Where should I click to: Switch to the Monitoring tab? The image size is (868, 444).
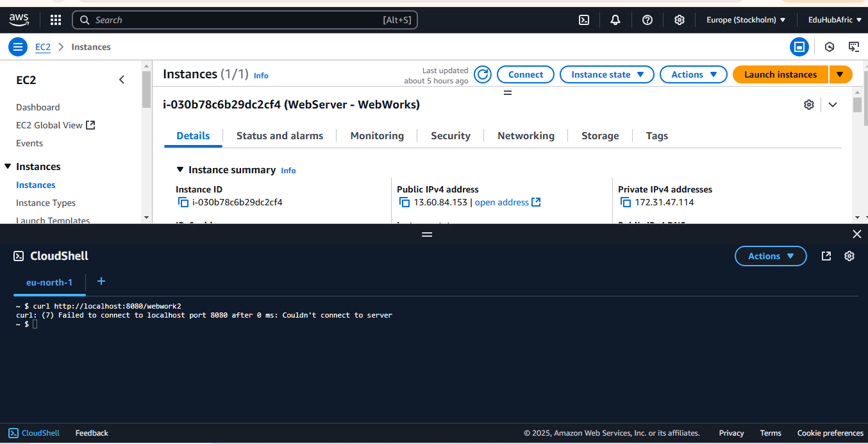[x=377, y=136]
